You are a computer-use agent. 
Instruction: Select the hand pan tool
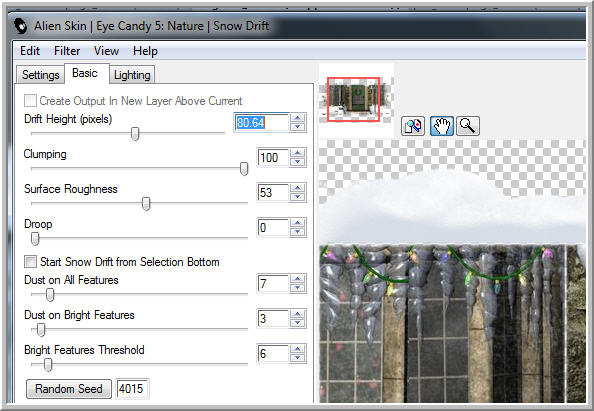441,126
